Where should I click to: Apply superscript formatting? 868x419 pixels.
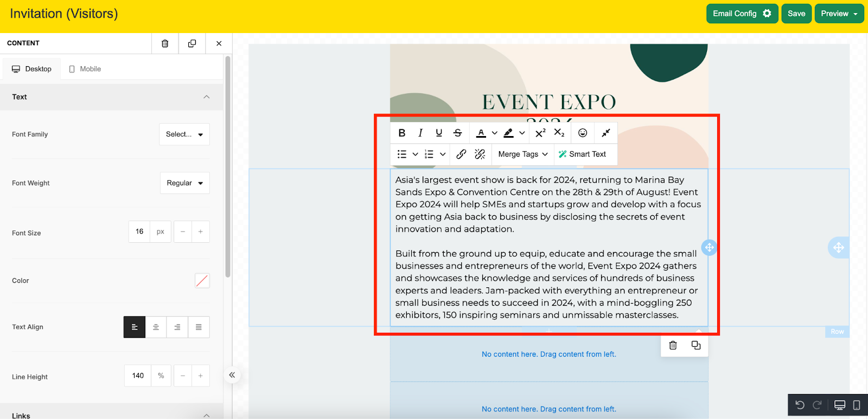point(540,133)
